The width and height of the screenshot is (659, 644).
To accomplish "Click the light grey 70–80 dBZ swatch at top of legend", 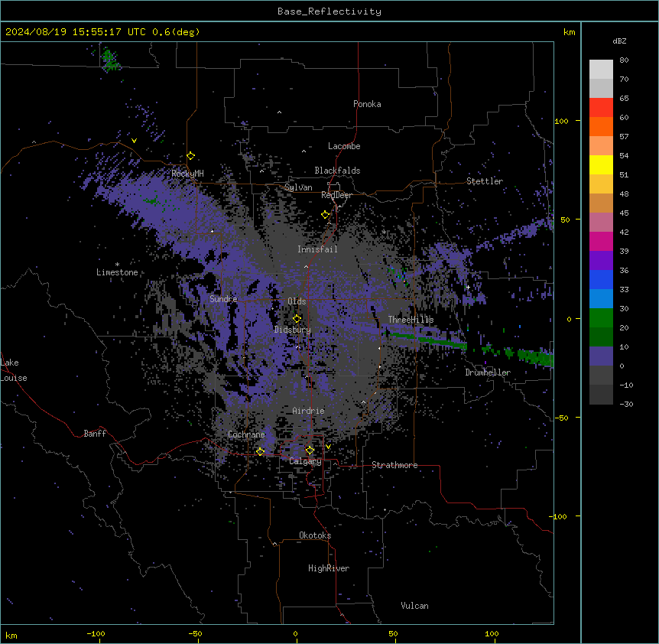I will (x=601, y=70).
